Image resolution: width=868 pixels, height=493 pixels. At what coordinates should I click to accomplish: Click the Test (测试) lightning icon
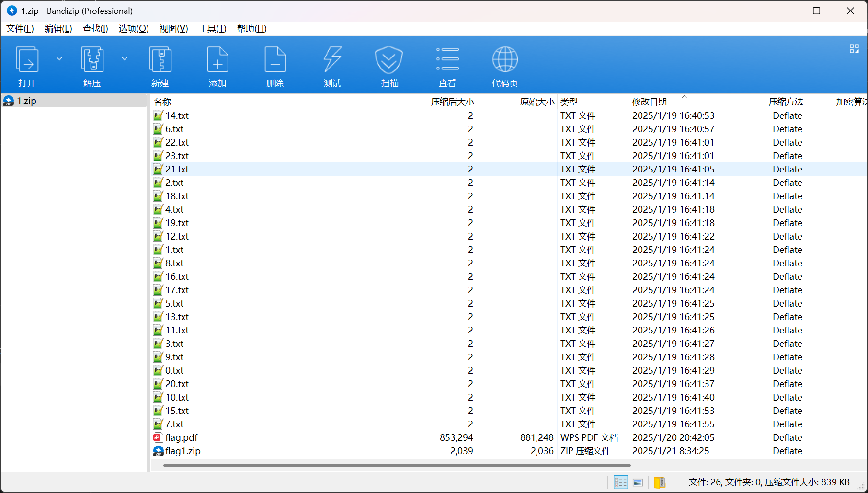click(332, 59)
